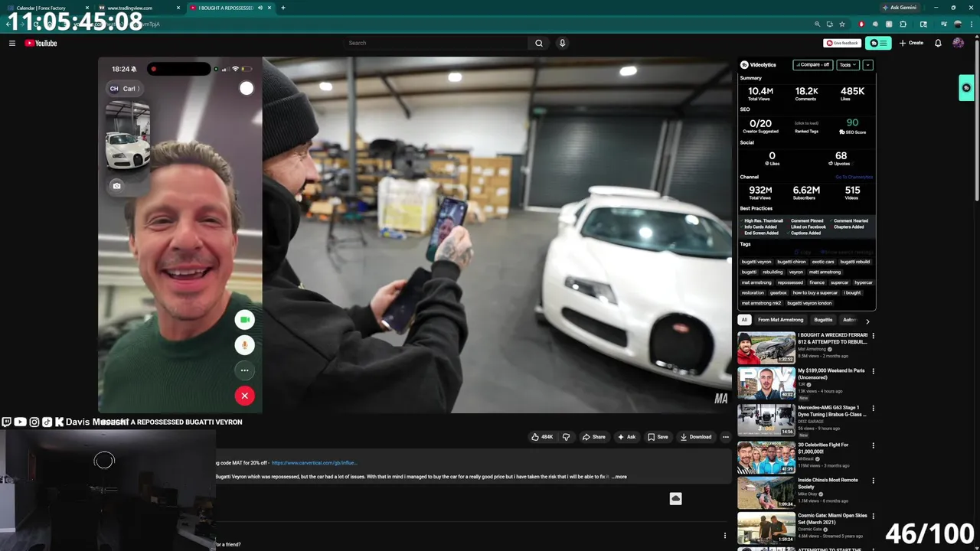Open the three-dot more actions beside Download
Screen dimensions: 980x551
click(726, 437)
